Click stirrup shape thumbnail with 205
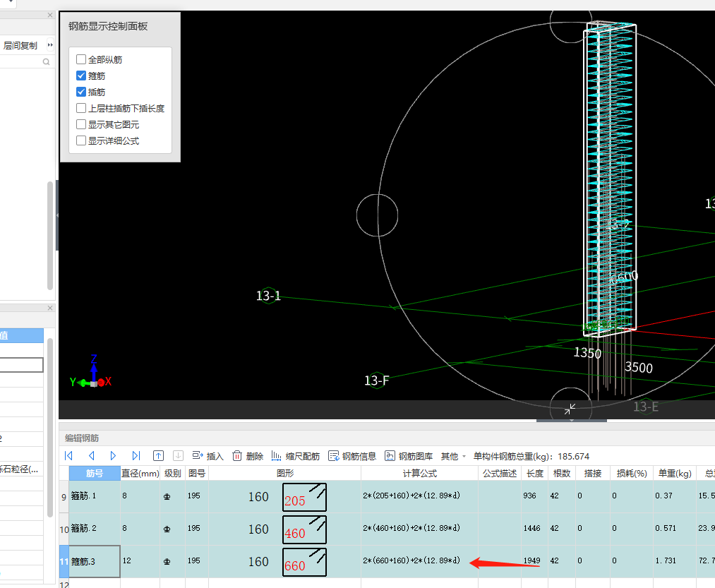This screenshot has height=588, width=715. (x=304, y=497)
